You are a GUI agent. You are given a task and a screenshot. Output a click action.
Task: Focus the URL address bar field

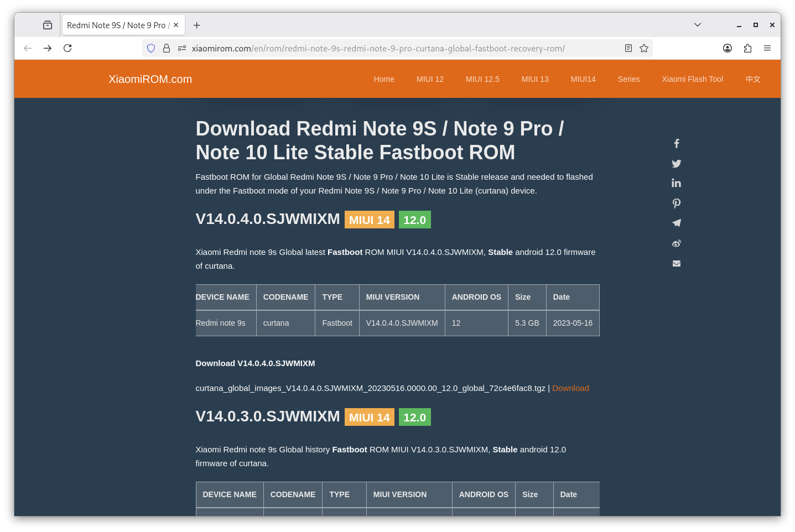(x=398, y=48)
